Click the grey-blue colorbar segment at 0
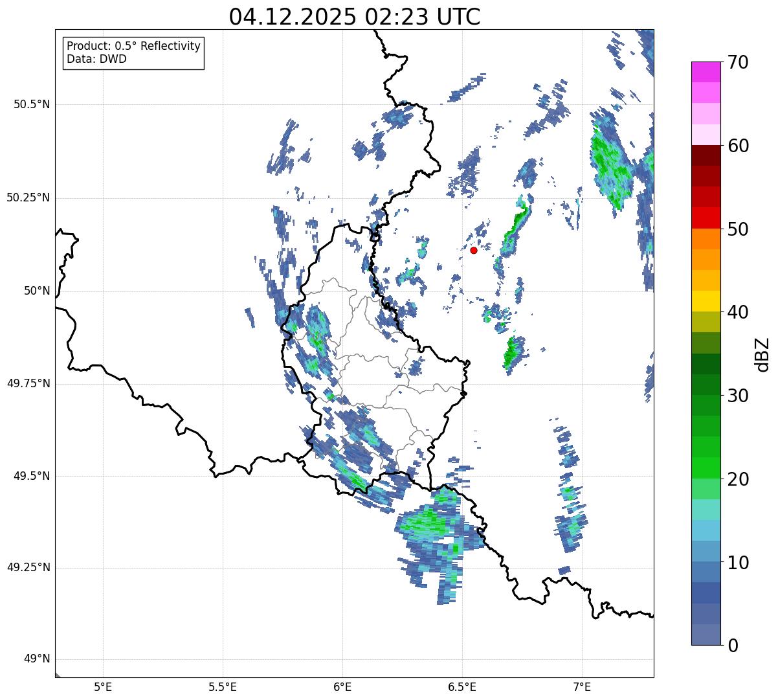Screen dimensions: 778x700 tap(706, 635)
